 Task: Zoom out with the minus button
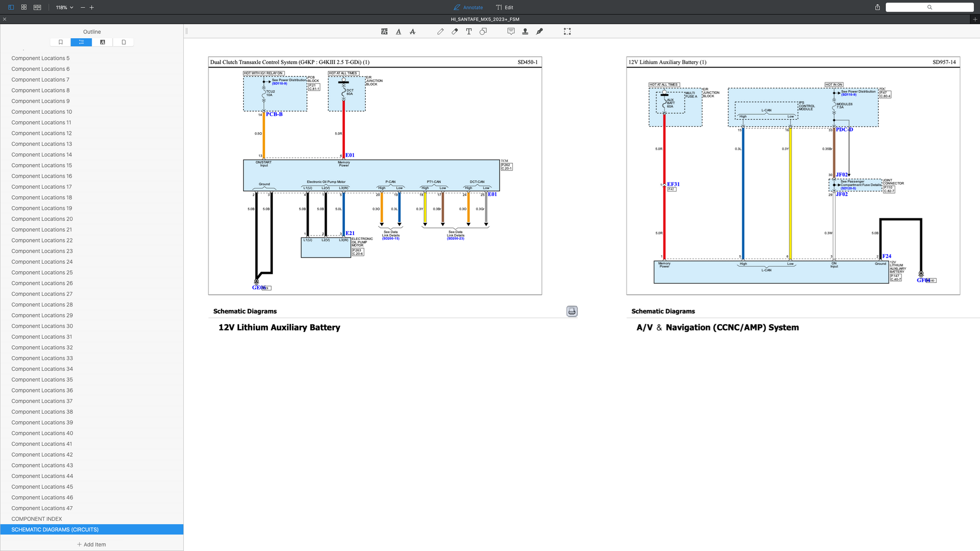click(83, 8)
